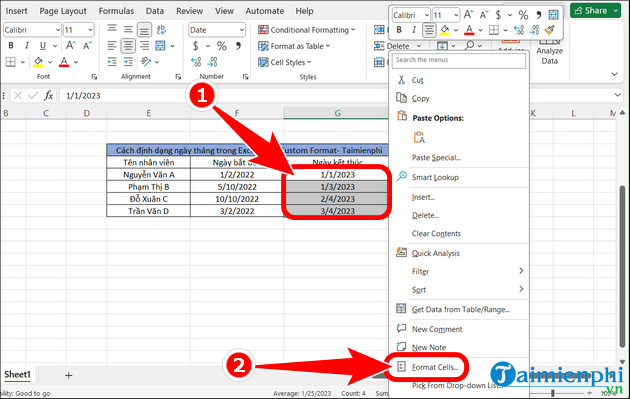Screen dimensions: 630x399
Task: Open the Page Layout ribbon tab
Action: pos(63,11)
